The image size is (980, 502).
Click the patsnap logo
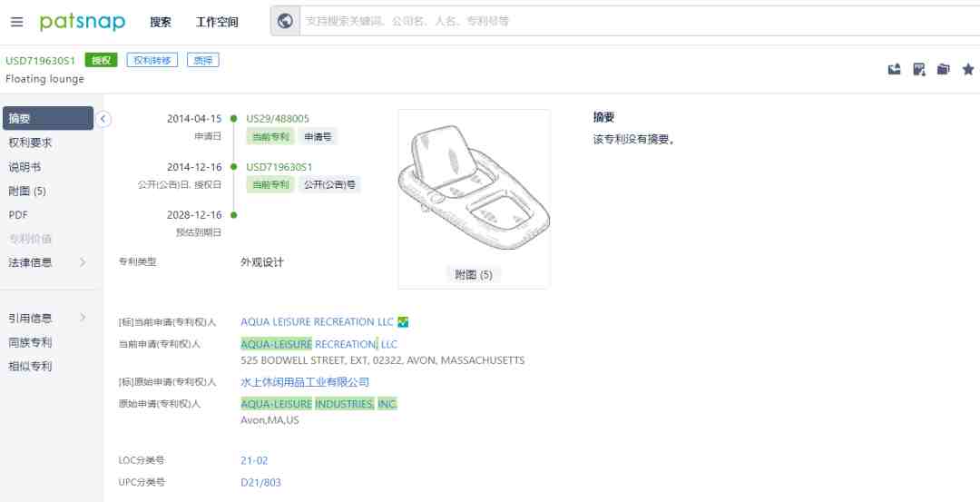[x=83, y=22]
